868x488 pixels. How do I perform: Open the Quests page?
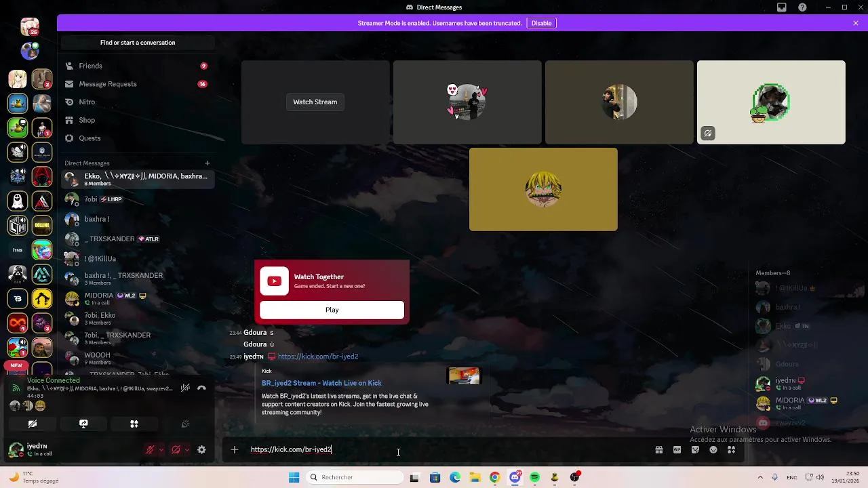click(x=138, y=138)
